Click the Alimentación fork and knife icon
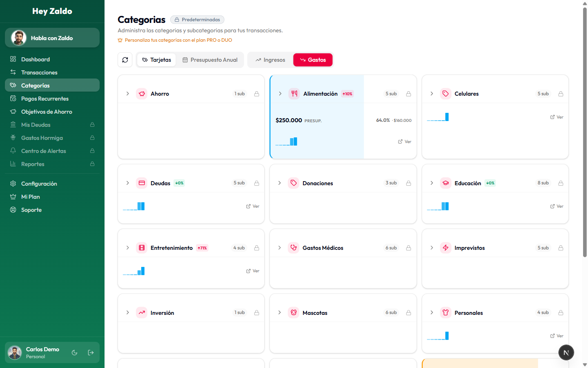 [x=294, y=94]
